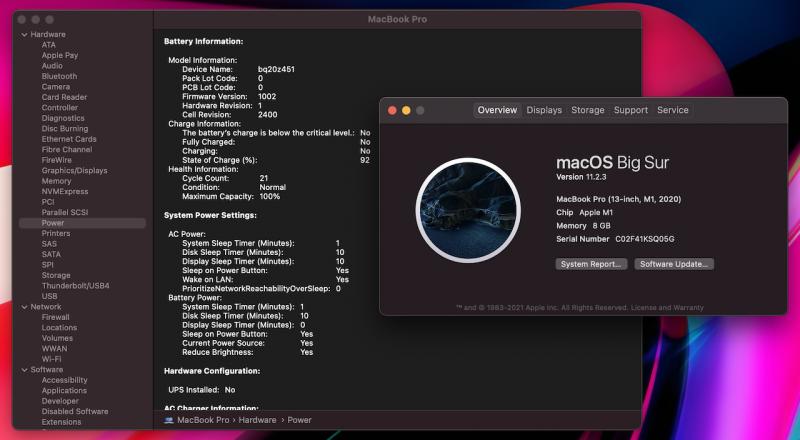The width and height of the screenshot is (800, 440).
Task: Select Locations under Network
Action: (x=59, y=328)
